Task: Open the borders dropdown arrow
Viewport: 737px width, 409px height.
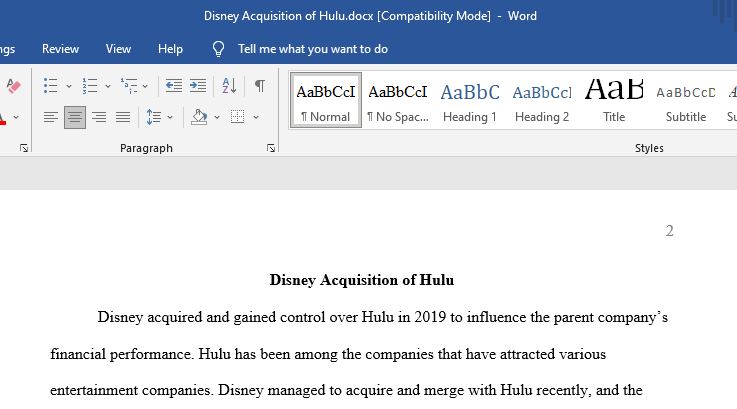Action: pyautogui.click(x=256, y=117)
